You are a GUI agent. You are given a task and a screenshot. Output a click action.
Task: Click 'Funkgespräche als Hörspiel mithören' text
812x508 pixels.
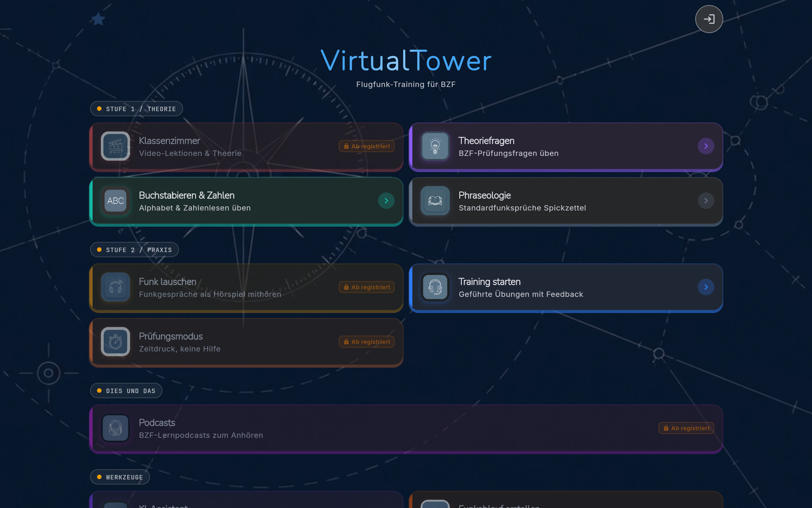tap(210, 294)
